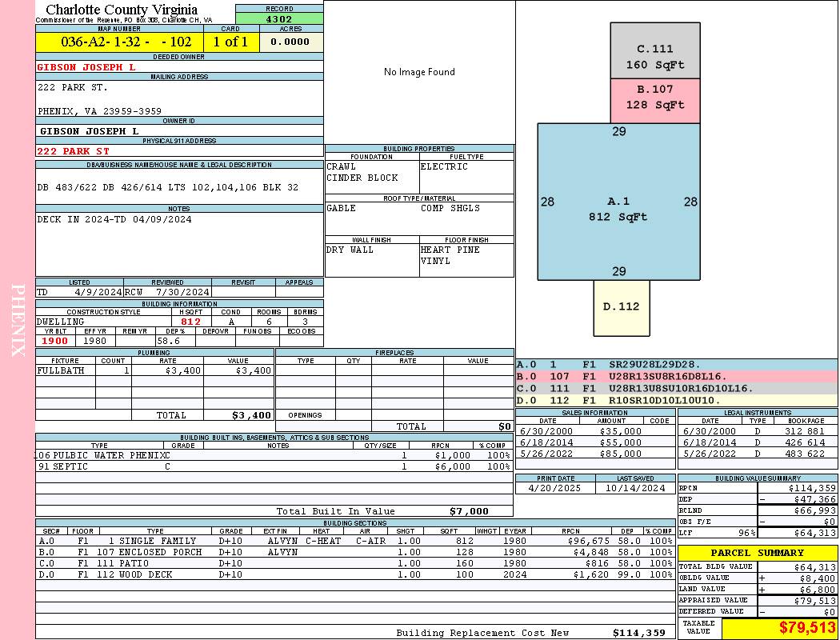Click legal instrument bookpage 312 881

(805, 431)
